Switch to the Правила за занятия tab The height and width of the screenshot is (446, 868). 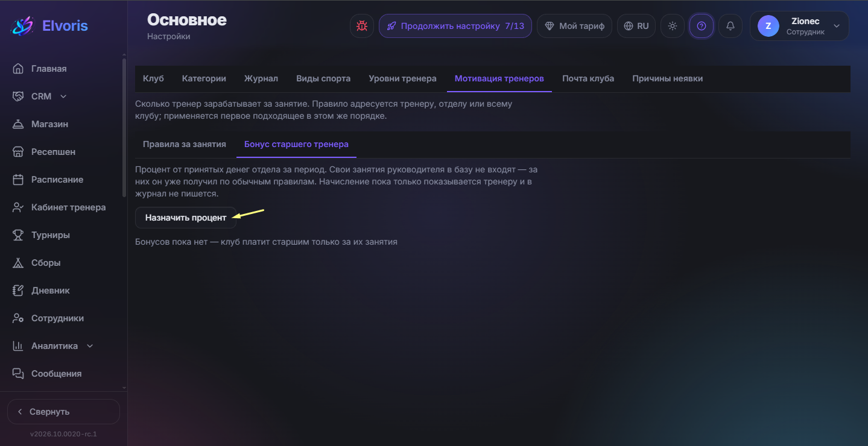click(x=185, y=144)
